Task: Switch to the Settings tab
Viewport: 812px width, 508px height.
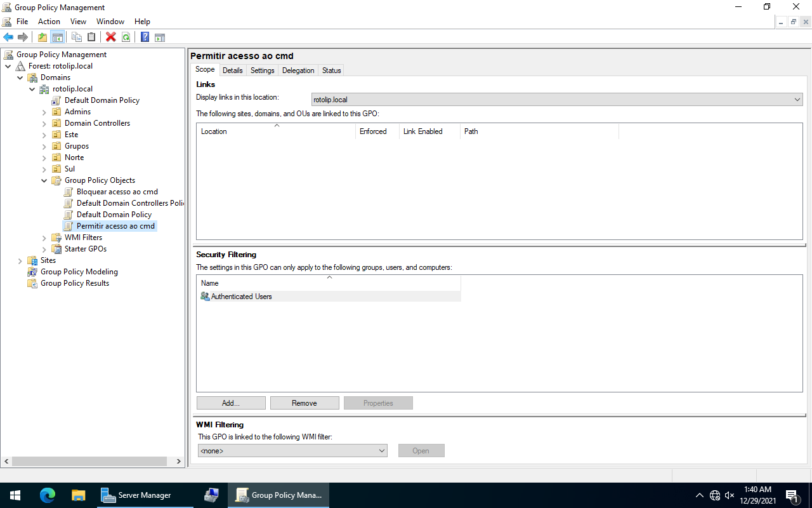Action: (262, 70)
